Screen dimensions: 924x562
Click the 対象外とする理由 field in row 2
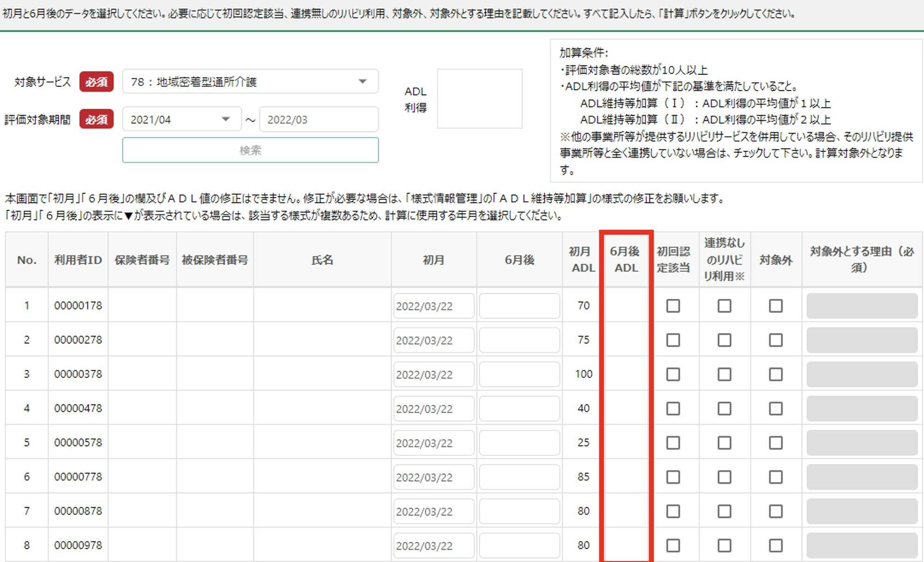point(861,340)
